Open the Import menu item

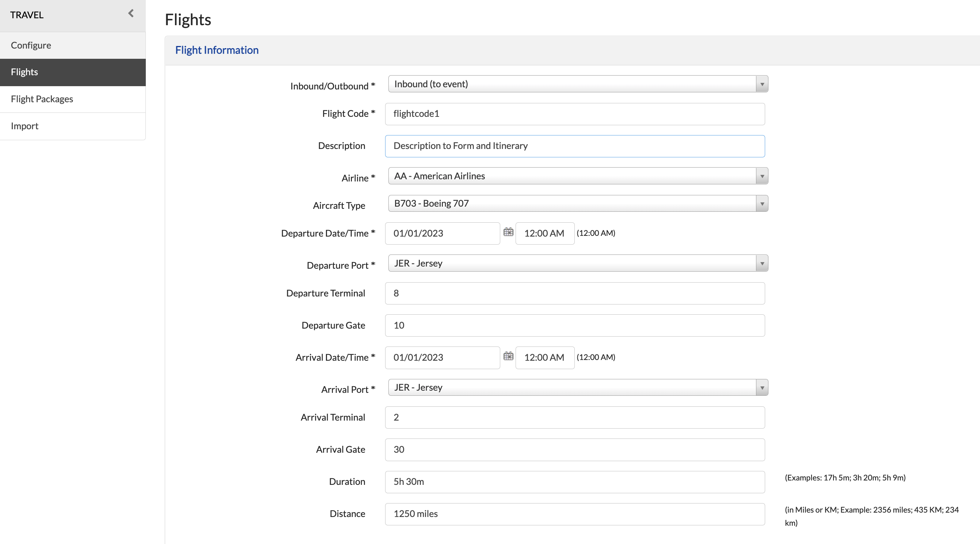[73, 126]
